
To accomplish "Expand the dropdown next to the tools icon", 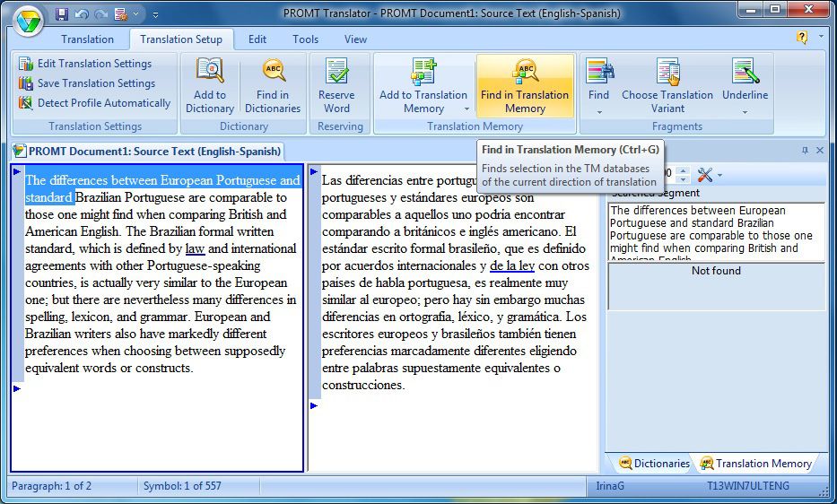I will pos(720,175).
